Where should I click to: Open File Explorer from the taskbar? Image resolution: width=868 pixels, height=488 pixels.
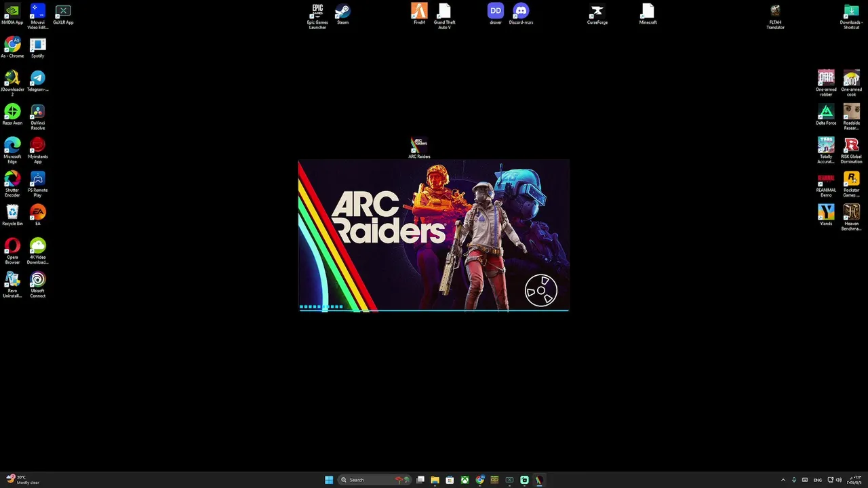click(x=435, y=480)
